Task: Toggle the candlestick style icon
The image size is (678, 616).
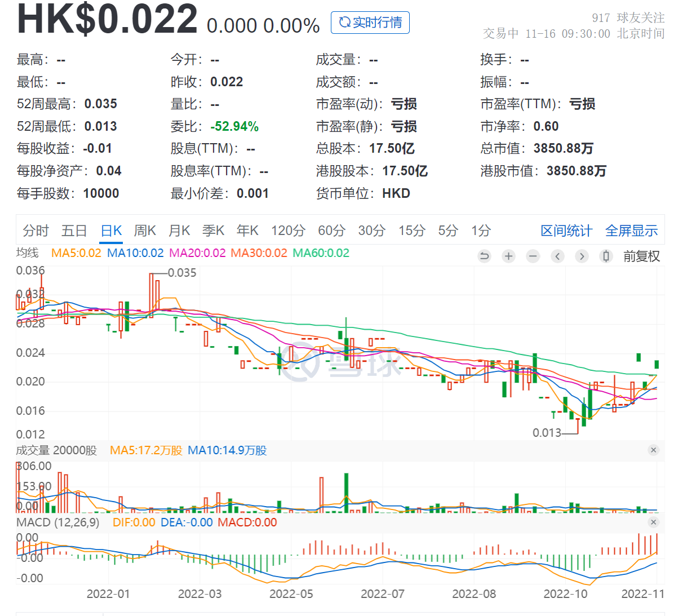Action: 606,256
